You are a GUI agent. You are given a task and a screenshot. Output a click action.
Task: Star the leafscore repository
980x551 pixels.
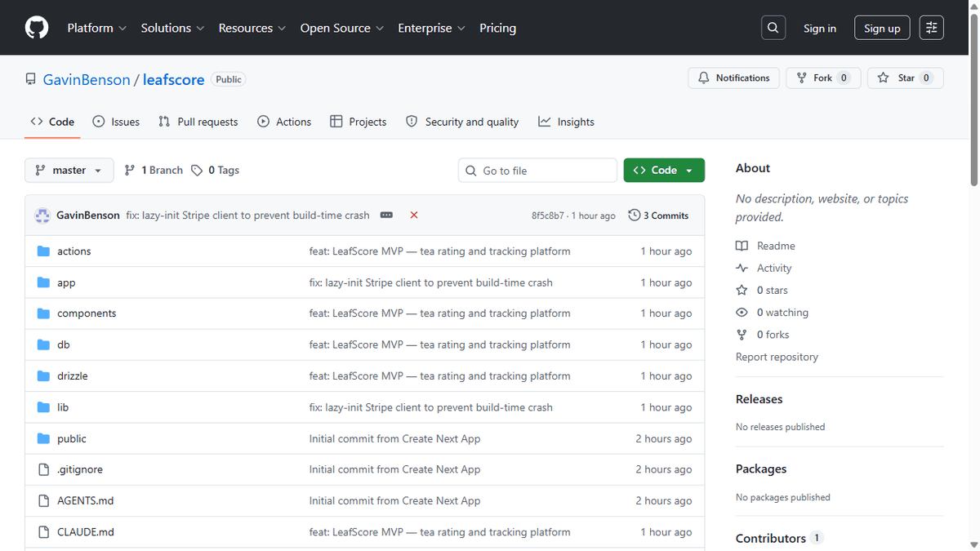(906, 78)
